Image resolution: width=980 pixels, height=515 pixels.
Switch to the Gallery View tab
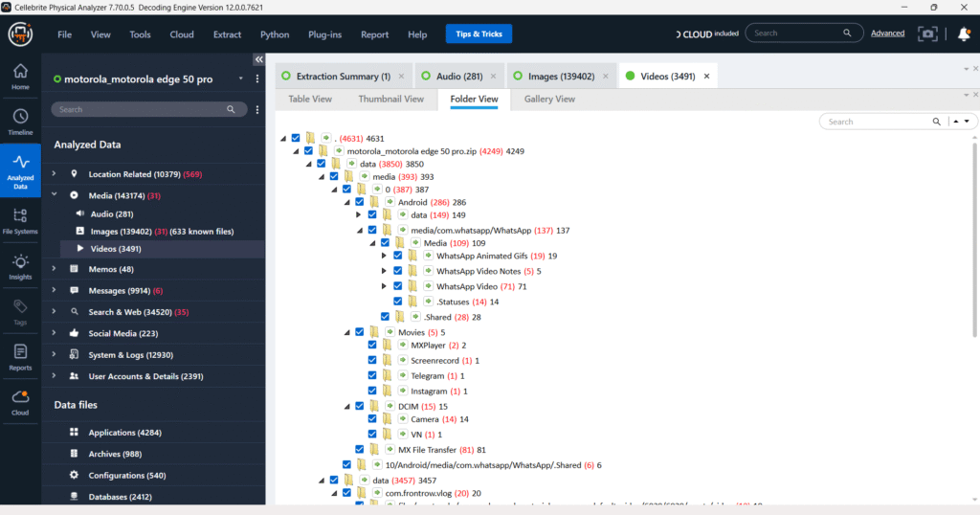point(549,99)
